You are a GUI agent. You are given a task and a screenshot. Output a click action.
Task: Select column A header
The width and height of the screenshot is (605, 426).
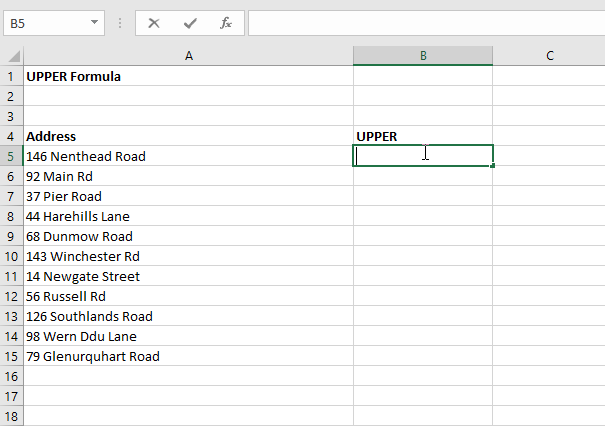pos(188,56)
